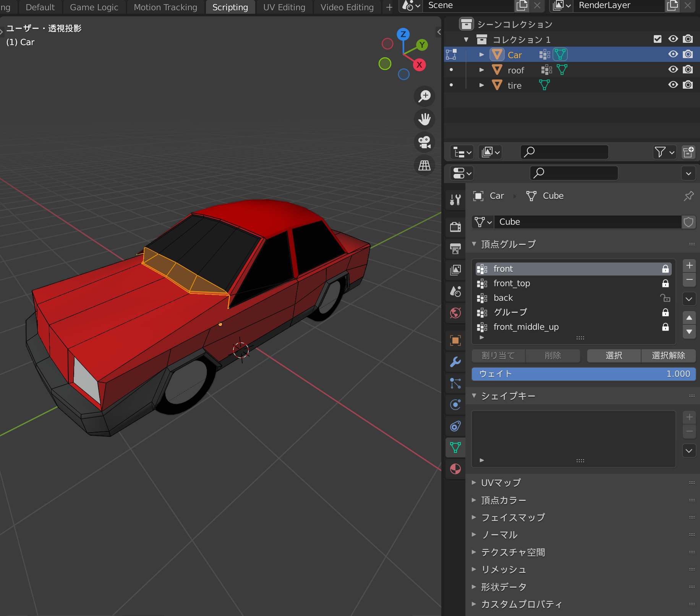Image resolution: width=700 pixels, height=616 pixels.
Task: Toggle lock on back vertex group
Action: (665, 298)
